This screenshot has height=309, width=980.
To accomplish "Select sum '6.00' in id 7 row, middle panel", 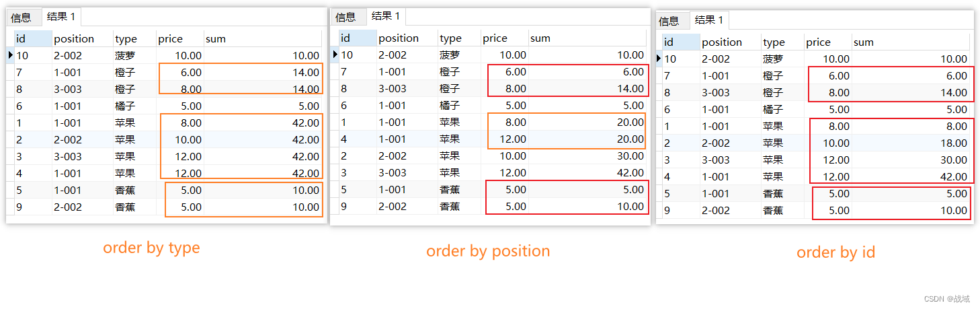I will (x=588, y=72).
